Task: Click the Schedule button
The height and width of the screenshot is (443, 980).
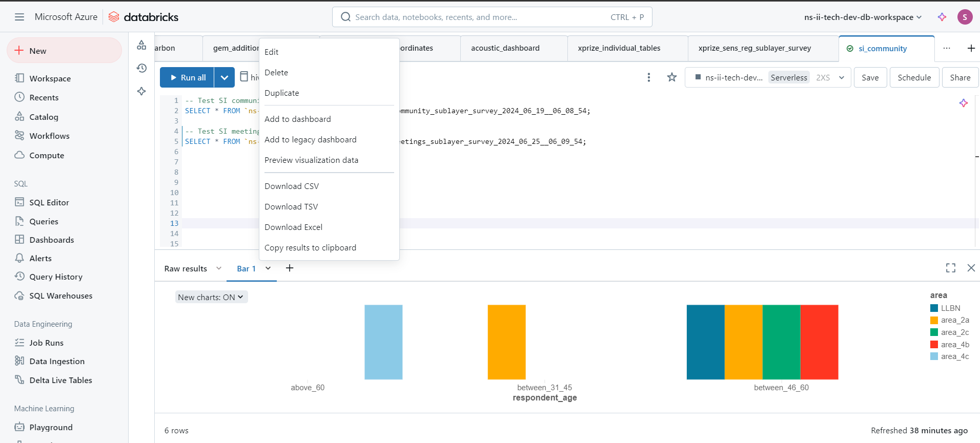Action: [x=914, y=77]
